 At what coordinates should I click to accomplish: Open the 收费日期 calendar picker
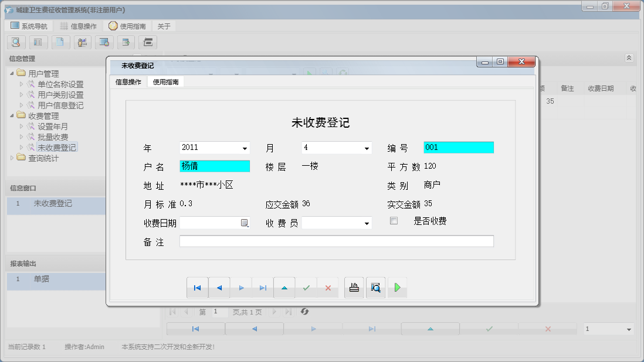click(245, 223)
